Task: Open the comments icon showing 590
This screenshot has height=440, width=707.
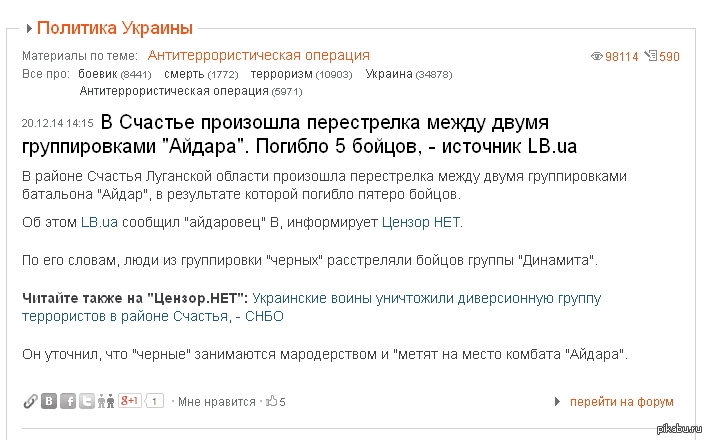Action: point(651,56)
